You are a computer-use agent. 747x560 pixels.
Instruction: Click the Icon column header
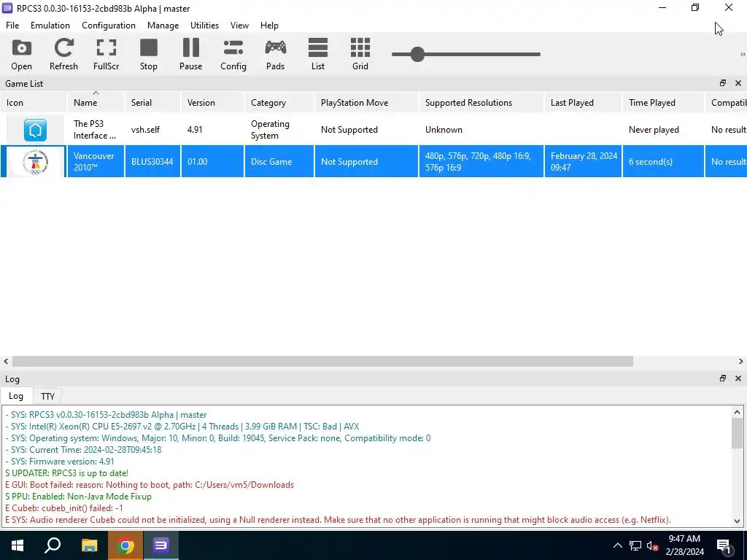coord(34,102)
